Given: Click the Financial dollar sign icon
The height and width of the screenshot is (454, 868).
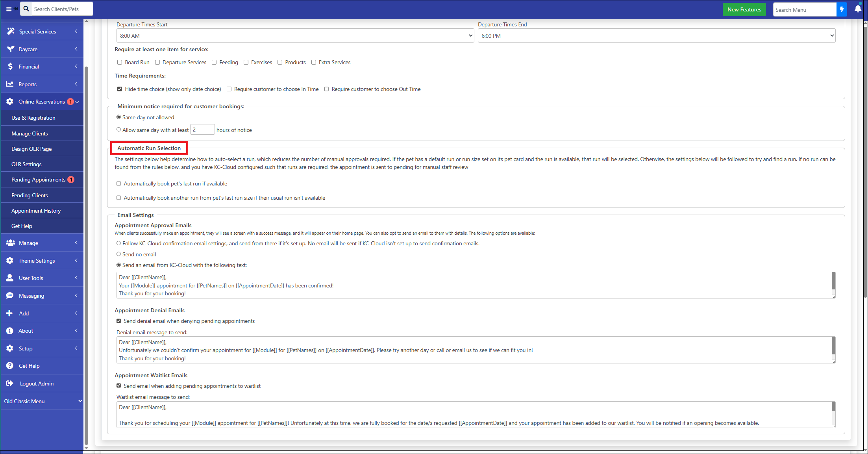Looking at the screenshot, I should (10, 67).
